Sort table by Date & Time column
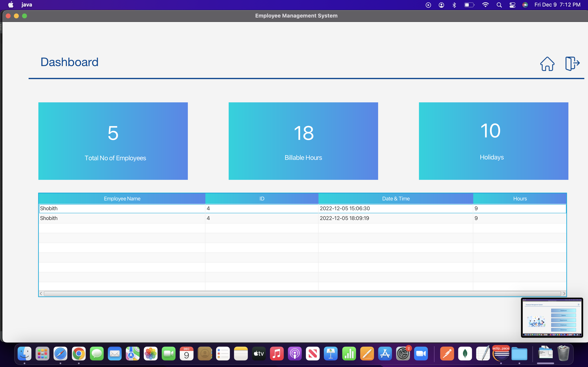This screenshot has height=367, width=588. point(395,199)
